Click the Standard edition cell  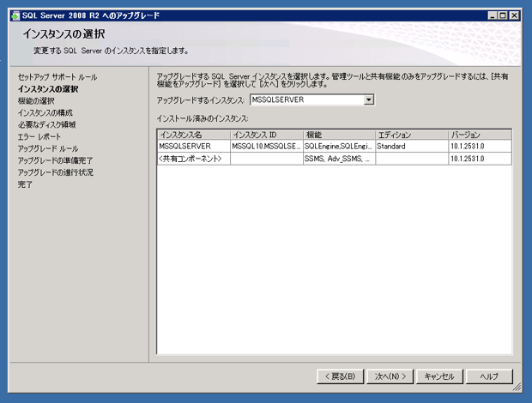coord(412,146)
